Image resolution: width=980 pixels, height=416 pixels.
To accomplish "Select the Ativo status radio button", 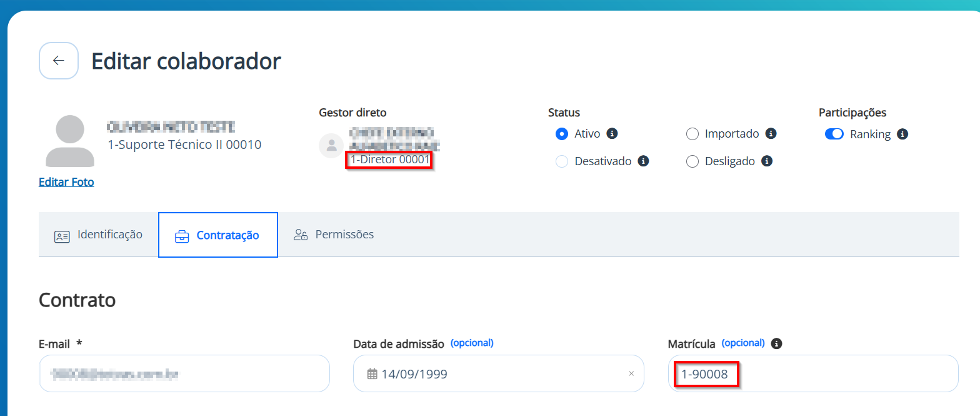I will coord(562,134).
